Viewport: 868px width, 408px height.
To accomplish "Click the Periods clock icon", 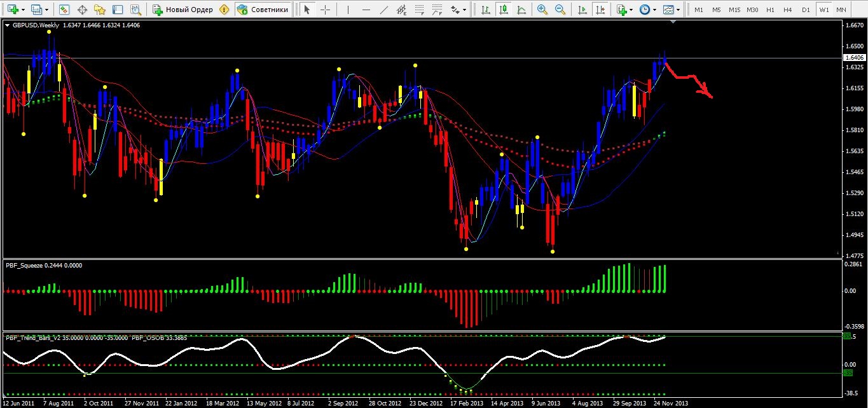I will coord(645,10).
